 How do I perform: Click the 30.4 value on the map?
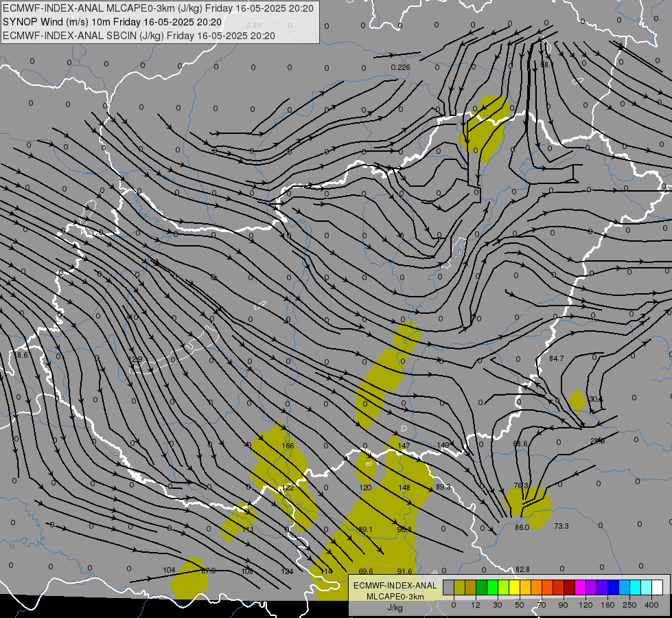click(595, 399)
